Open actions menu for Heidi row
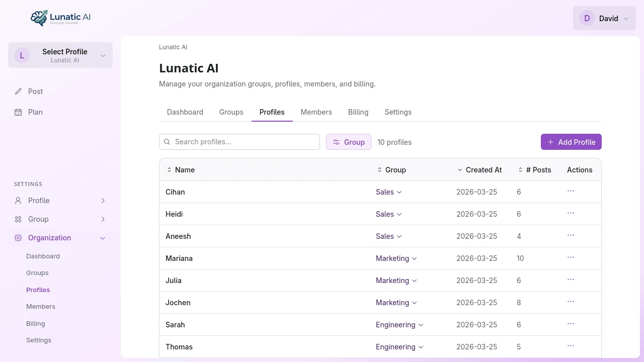The height and width of the screenshot is (362, 644). tap(571, 213)
